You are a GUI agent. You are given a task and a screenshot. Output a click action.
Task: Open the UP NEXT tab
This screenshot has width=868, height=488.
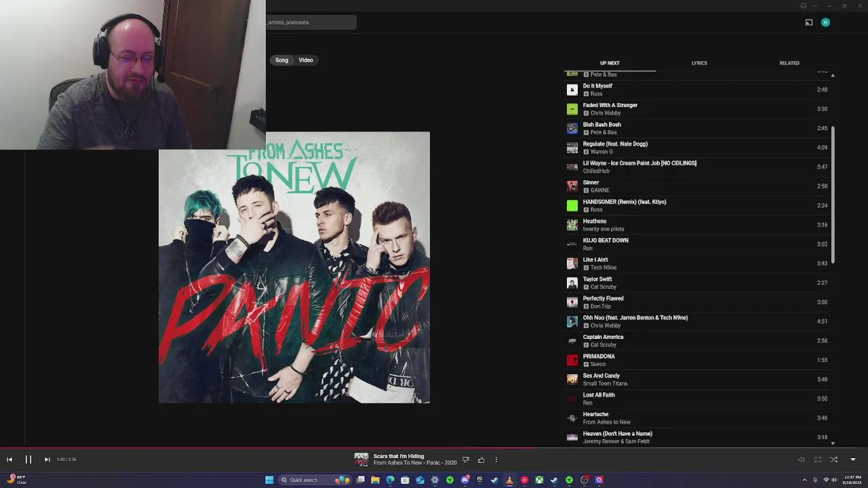coord(610,63)
